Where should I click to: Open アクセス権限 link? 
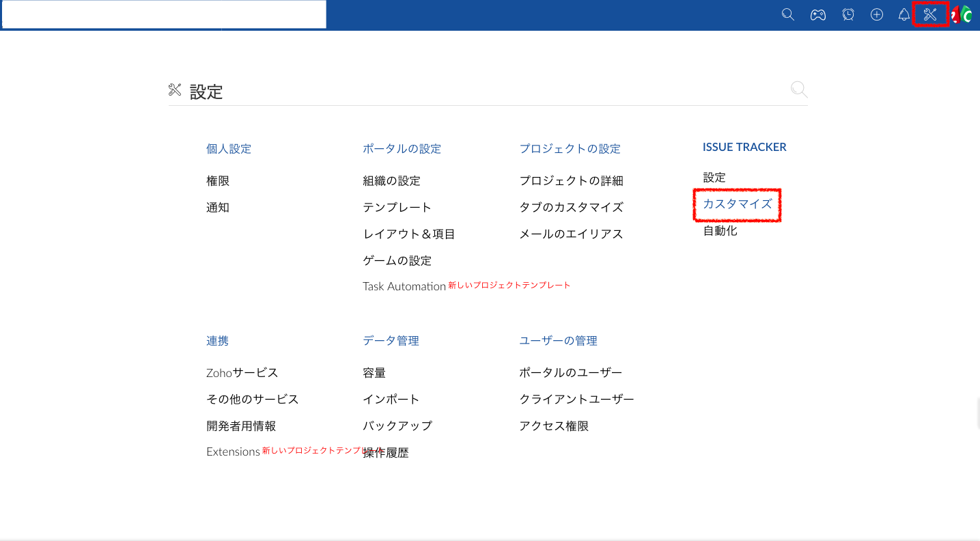[554, 426]
